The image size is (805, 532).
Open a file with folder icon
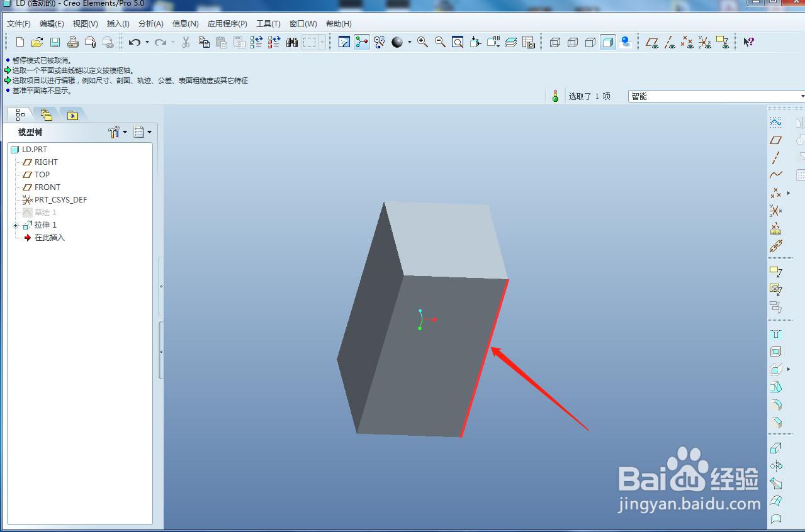(x=37, y=42)
